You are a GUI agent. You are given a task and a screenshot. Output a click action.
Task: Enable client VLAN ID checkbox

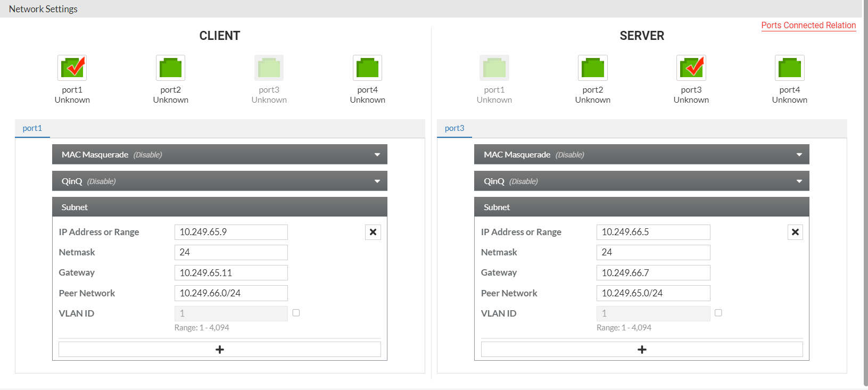point(296,313)
